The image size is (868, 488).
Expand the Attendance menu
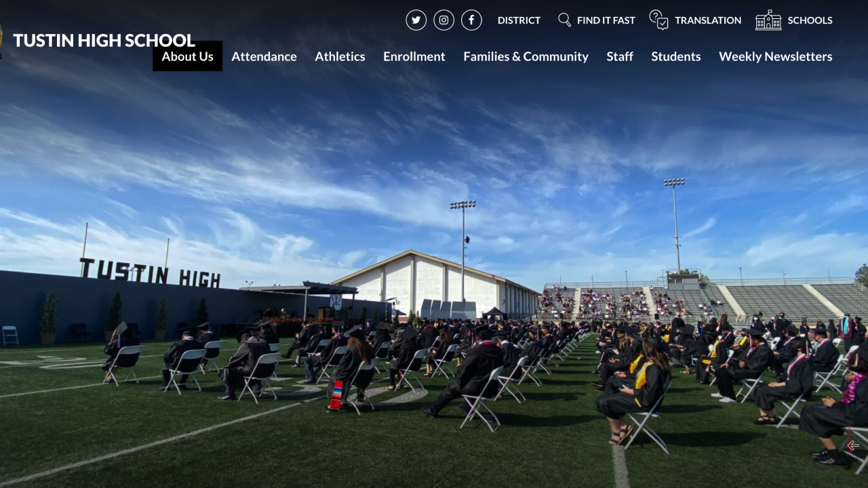pyautogui.click(x=264, y=56)
